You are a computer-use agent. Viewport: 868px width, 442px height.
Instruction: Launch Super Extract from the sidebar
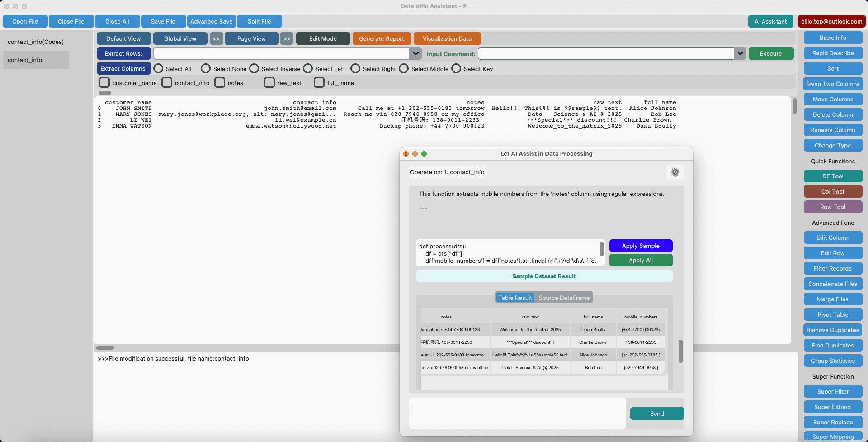[832, 407]
